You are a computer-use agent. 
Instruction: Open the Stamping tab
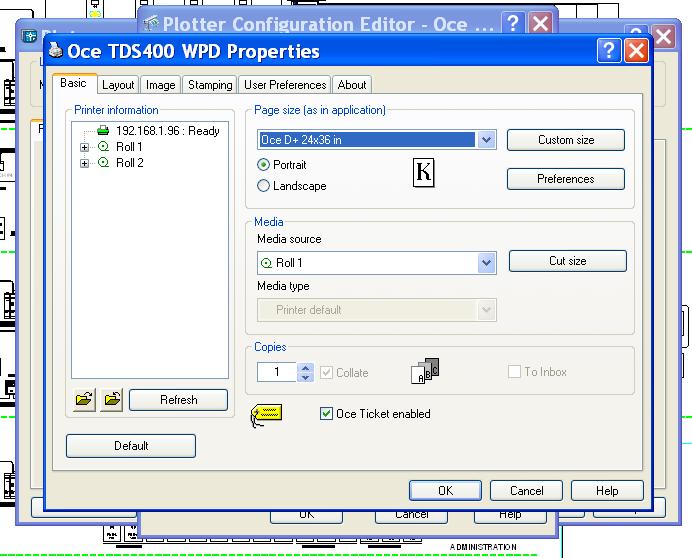(210, 85)
